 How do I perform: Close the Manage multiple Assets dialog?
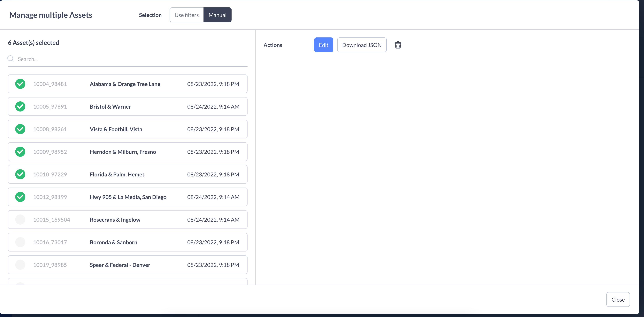[x=618, y=299]
